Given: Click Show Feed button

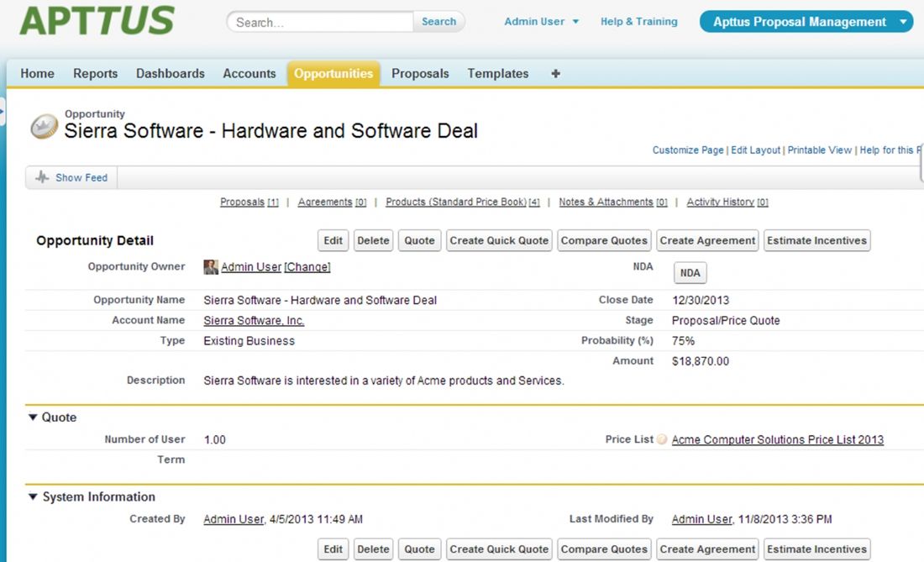Looking at the screenshot, I should tap(71, 177).
